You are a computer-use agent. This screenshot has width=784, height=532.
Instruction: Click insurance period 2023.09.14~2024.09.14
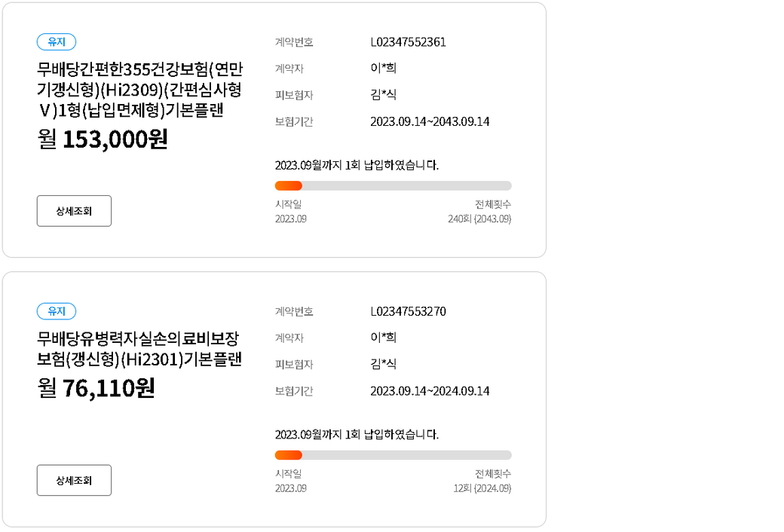[x=430, y=390]
